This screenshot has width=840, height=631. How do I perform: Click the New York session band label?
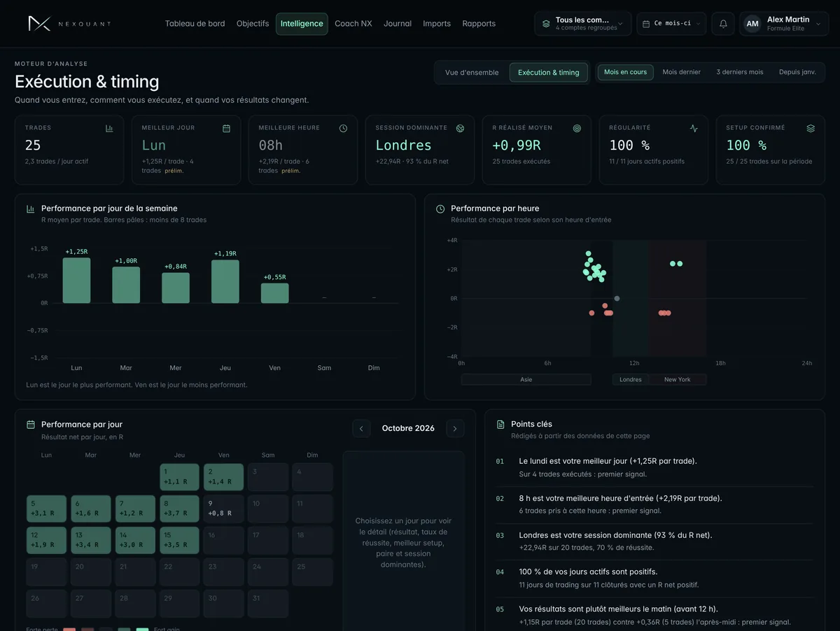coord(677,380)
